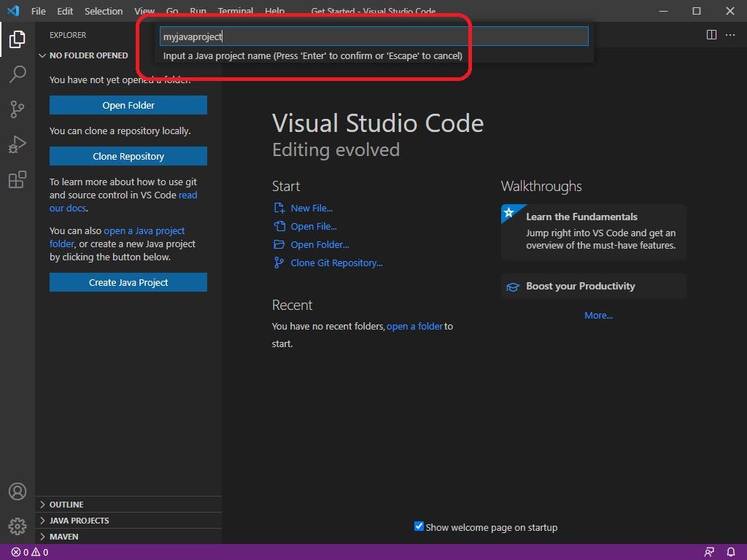Viewport: 747px width, 560px height.
Task: Click the Java project name input field
Action: click(x=373, y=36)
